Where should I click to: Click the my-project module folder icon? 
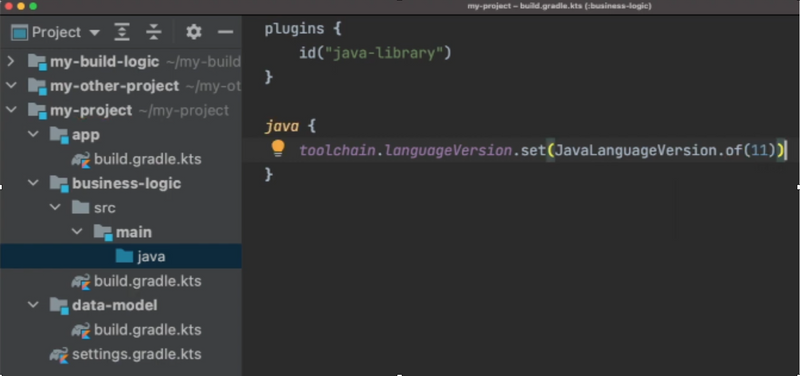(38, 111)
